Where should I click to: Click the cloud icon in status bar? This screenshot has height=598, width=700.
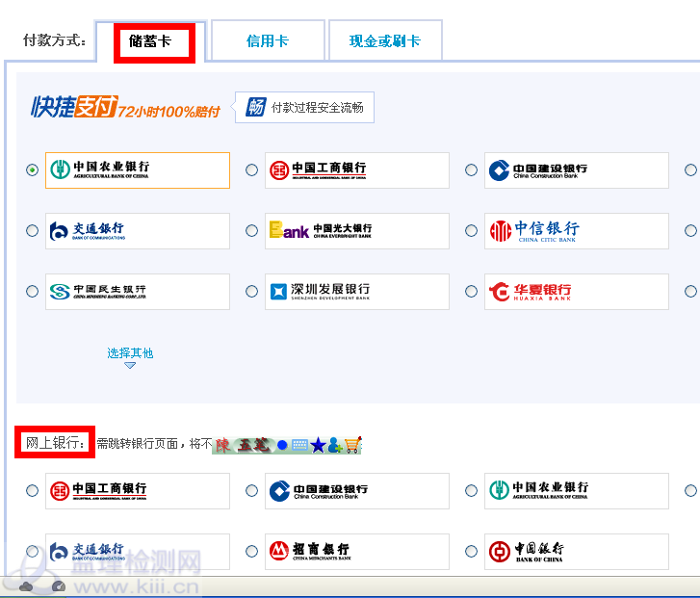pyautogui.click(x=25, y=585)
